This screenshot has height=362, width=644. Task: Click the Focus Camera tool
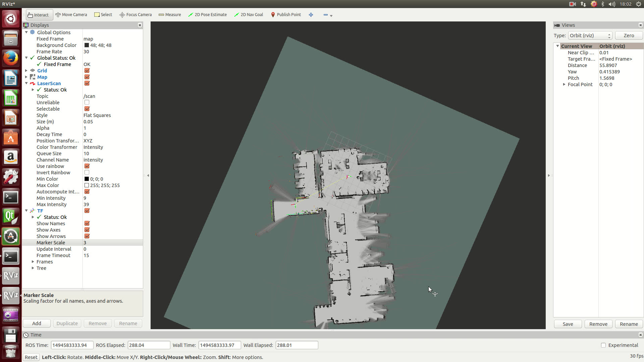click(136, 15)
